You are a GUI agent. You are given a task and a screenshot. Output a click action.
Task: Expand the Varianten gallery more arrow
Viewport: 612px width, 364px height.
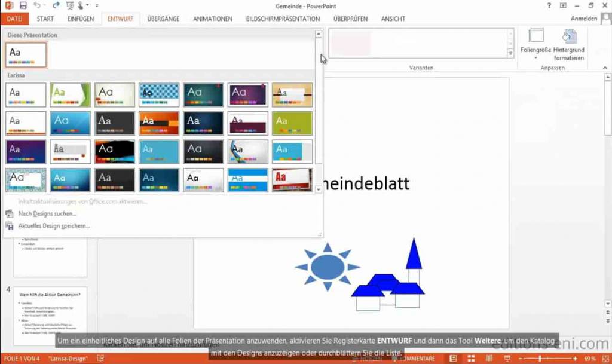pyautogui.click(x=510, y=54)
